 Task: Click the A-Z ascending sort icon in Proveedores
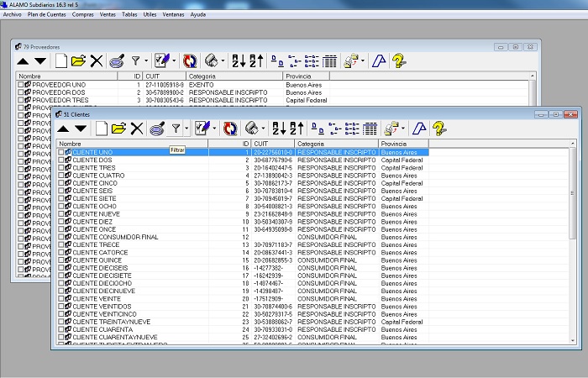pos(239,60)
